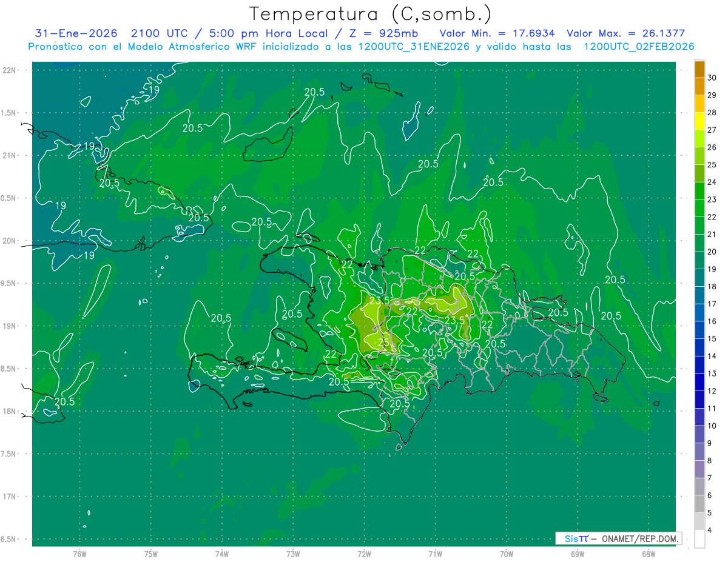Screen dimensions: 728x562
Task: Click the "18N" latitude axis label
Action: (10, 411)
